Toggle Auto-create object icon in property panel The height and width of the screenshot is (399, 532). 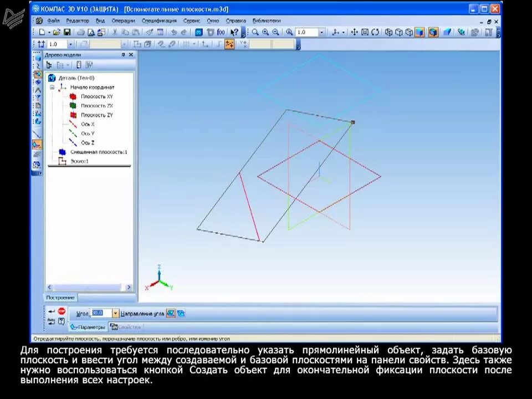51,321
